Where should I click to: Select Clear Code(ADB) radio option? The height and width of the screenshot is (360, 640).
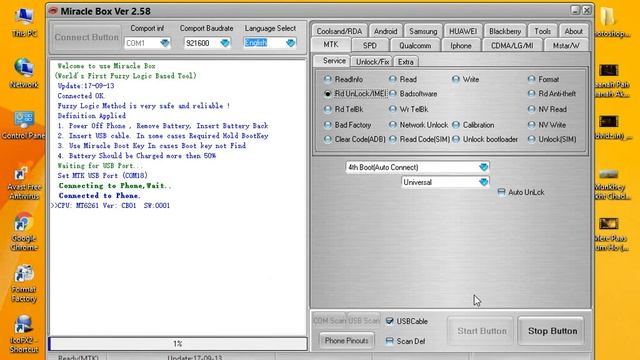click(x=327, y=140)
